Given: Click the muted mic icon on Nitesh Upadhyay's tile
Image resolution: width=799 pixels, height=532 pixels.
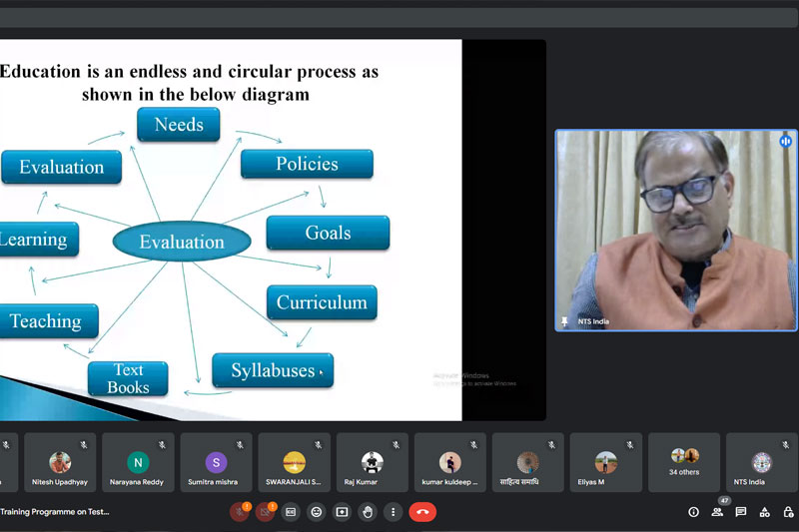Looking at the screenshot, I should tap(84, 445).
